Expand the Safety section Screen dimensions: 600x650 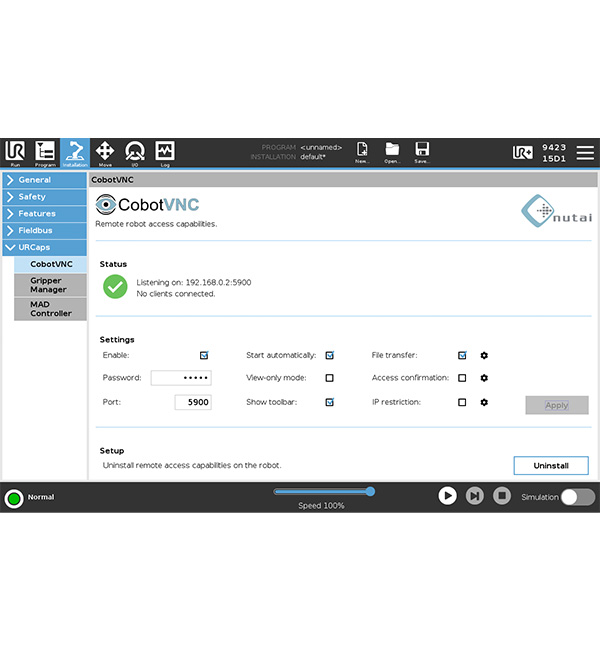[x=45, y=197]
